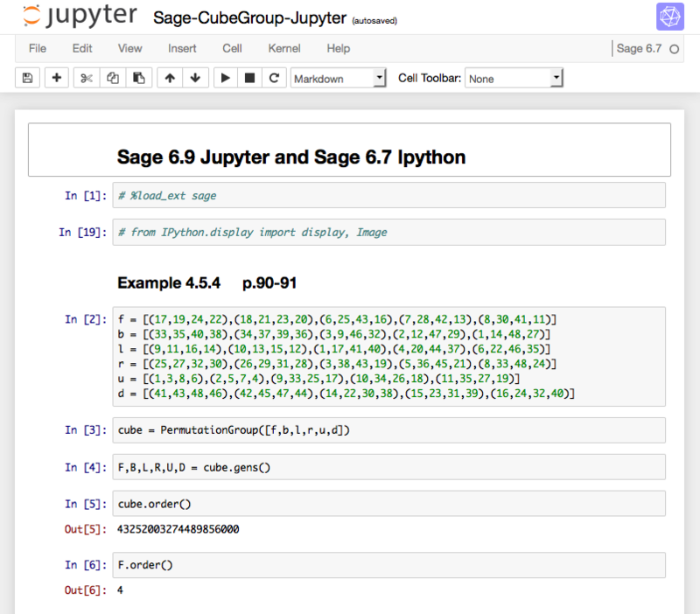Screen dimensions: 700x614
Task: Rename notebook via Sage-CubeGroup-Jupyter title
Action: tap(249, 17)
